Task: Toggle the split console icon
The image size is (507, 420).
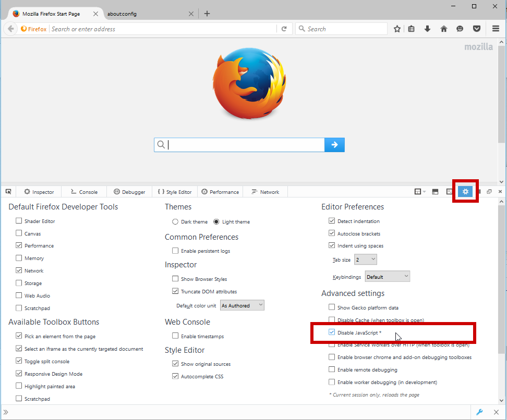Action: click(x=435, y=192)
